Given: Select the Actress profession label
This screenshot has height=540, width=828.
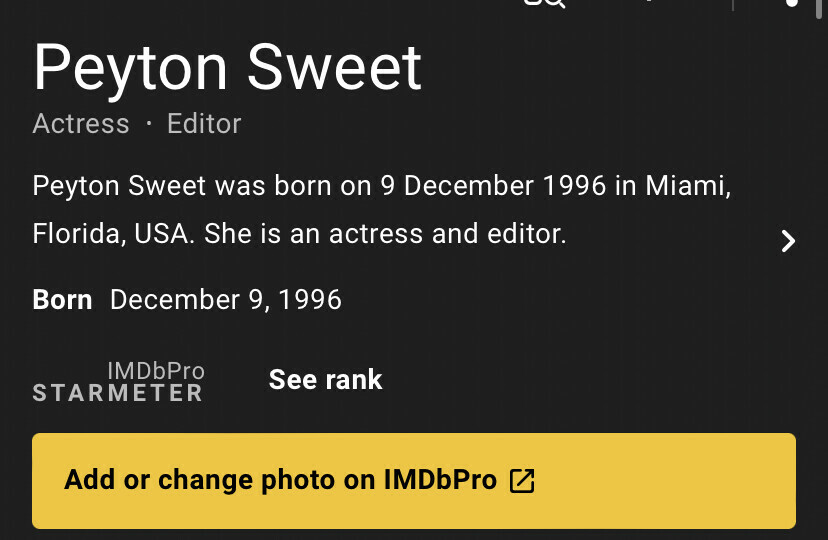Looking at the screenshot, I should tap(81, 124).
